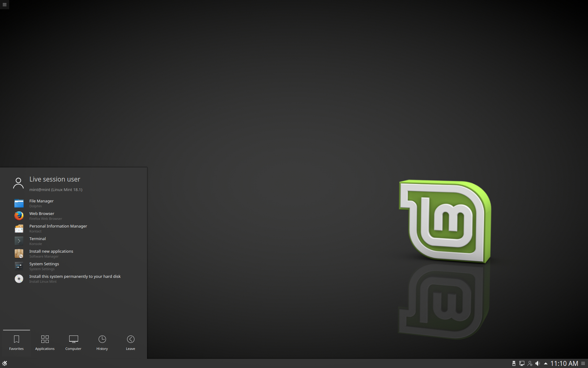Click the volume icon in system tray
Screen dimensions: 588x368
pos(538,363)
